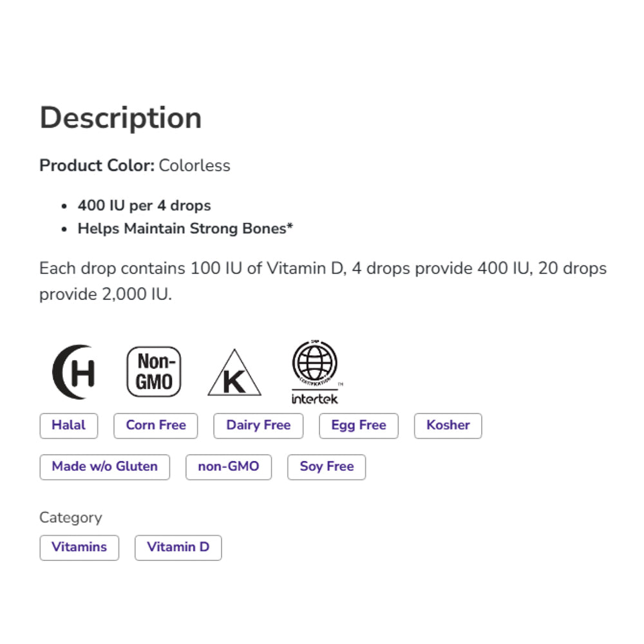Open the Vitamin D category link

(178, 547)
